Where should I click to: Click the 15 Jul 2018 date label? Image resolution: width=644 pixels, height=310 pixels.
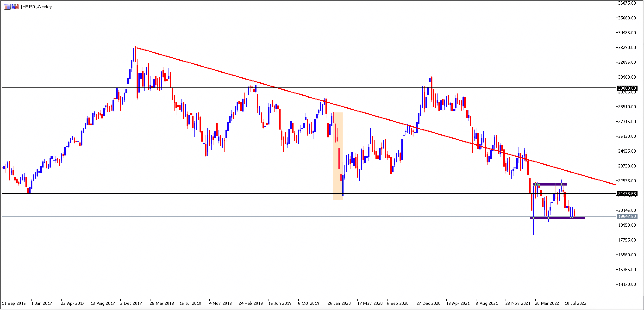click(190, 303)
